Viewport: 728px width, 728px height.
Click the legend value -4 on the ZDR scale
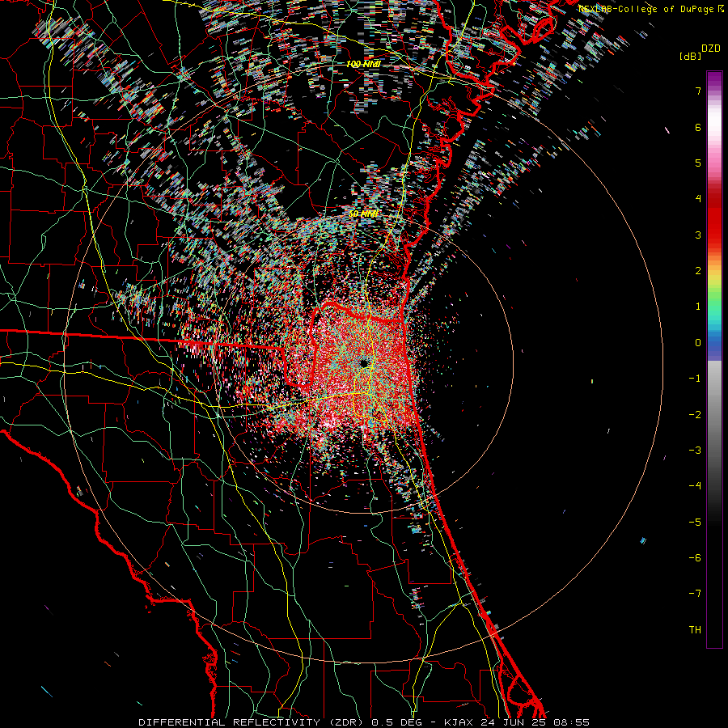695,485
